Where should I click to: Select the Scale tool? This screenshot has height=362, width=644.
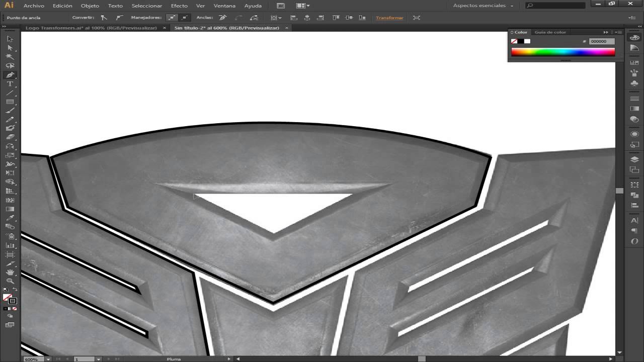(x=10, y=155)
